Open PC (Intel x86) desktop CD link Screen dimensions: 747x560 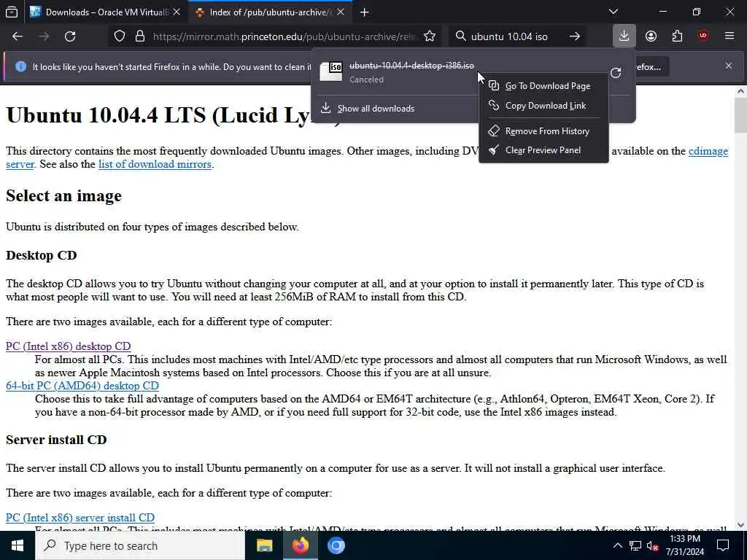tap(68, 346)
